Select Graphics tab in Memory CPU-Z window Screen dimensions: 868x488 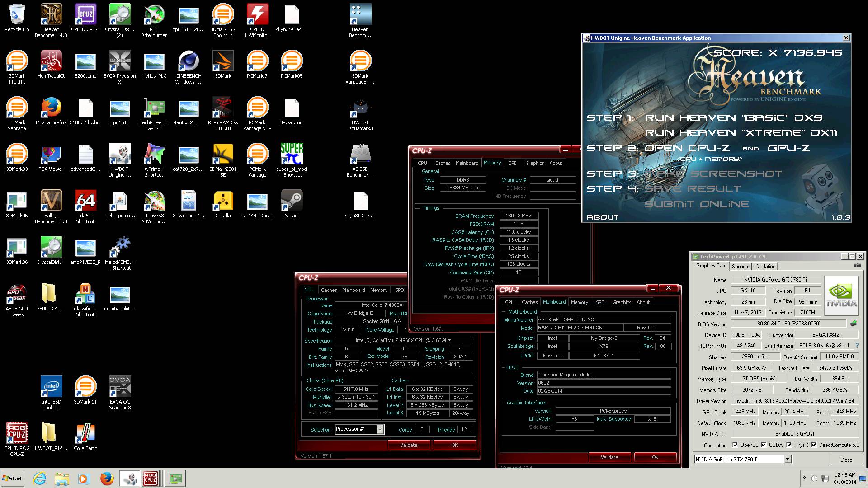[534, 163]
